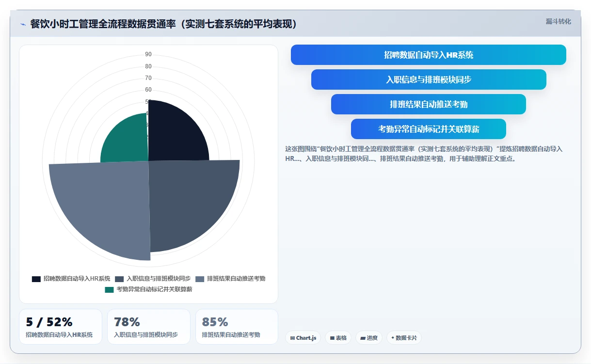Image resolution: width=591 pixels, height=364 pixels.
Task: Click the icon in the Chart.js tag
Action: pyautogui.click(x=292, y=338)
